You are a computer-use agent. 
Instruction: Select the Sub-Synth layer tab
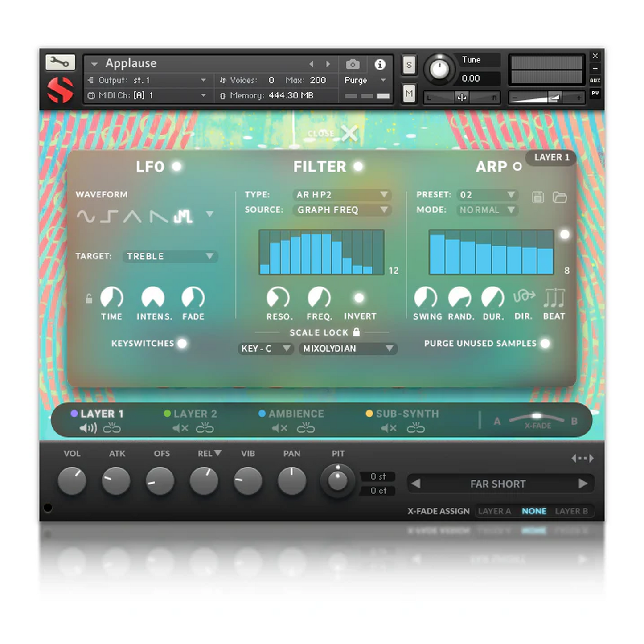tap(406, 414)
